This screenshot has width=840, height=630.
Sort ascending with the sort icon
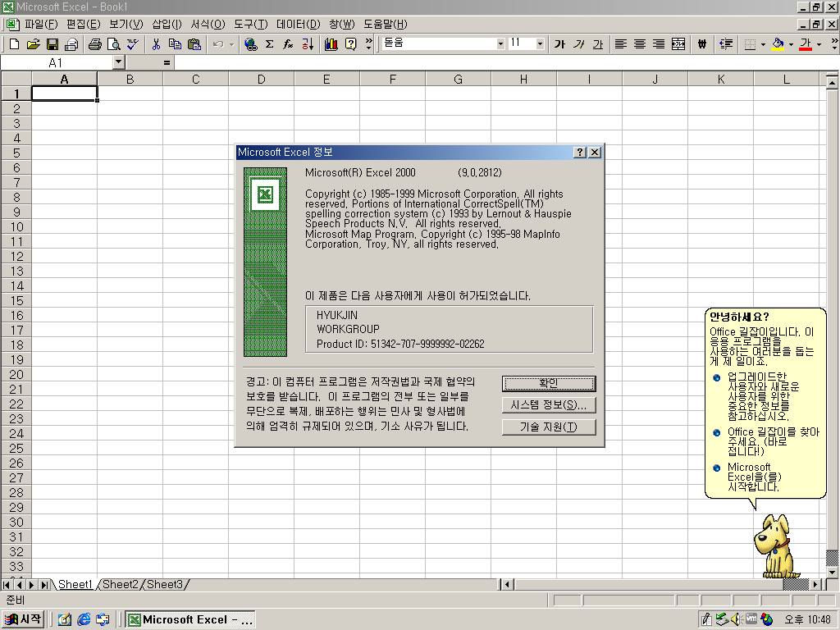(x=308, y=44)
